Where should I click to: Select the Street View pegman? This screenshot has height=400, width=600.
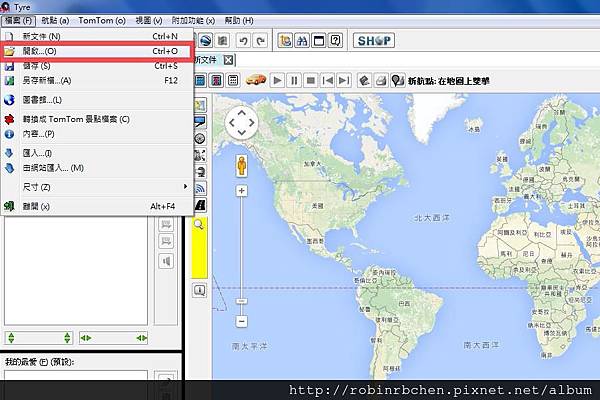tap(241, 166)
